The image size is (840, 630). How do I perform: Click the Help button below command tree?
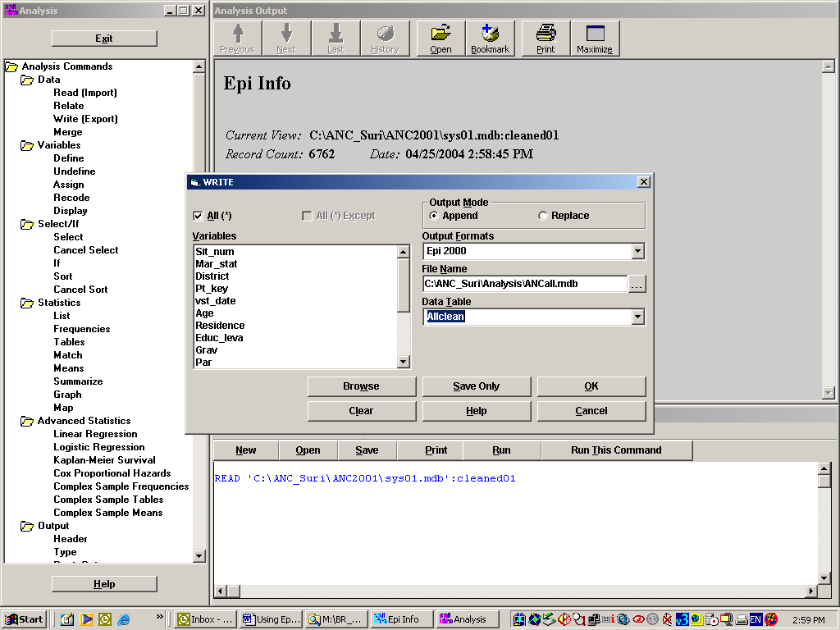coord(104,584)
